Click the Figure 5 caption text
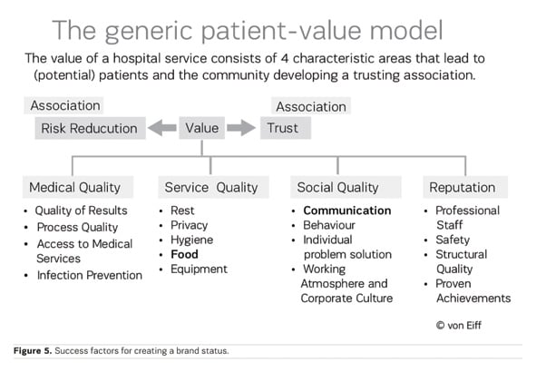Image resolution: width=536 pixels, height=392 pixels. pos(121,351)
